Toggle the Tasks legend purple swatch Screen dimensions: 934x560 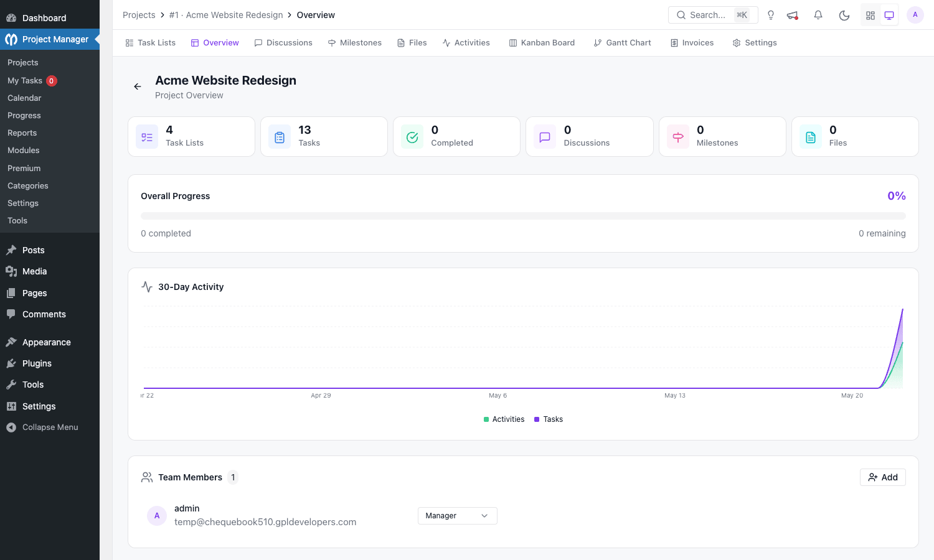pyautogui.click(x=537, y=419)
